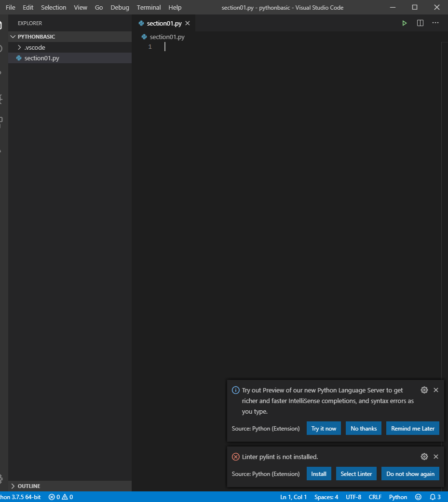448x502 pixels.
Task: Select section01.py in the Explorer tree
Action: (70, 58)
